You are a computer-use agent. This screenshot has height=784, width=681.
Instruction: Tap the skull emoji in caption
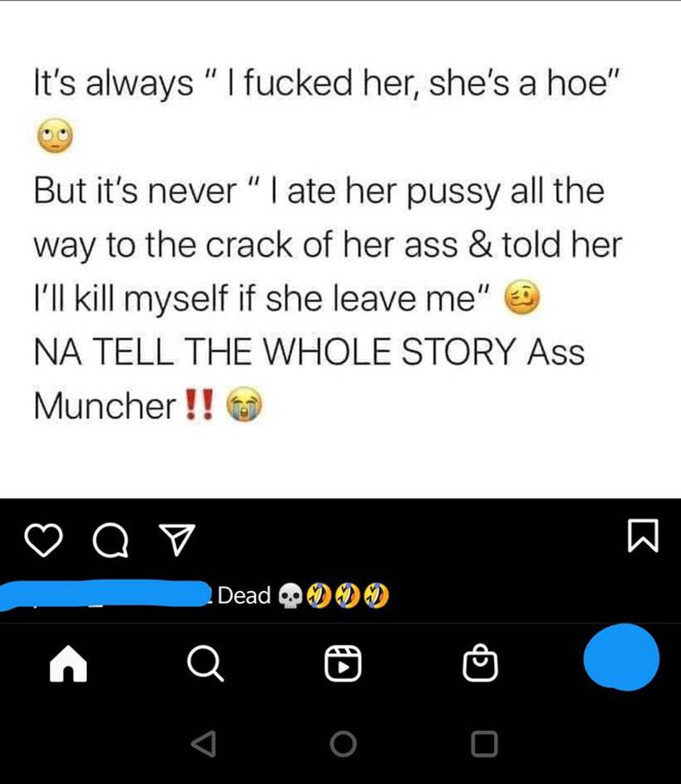[x=290, y=596]
